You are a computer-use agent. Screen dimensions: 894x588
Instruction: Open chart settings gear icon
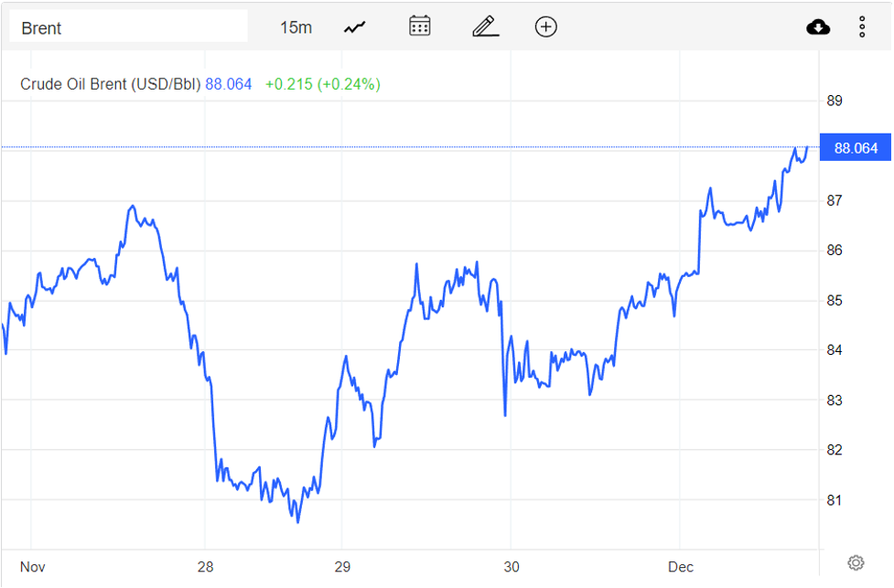(856, 562)
